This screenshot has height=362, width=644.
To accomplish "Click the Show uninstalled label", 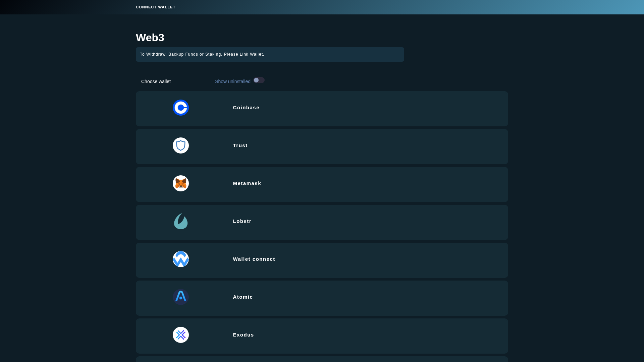I will (233, 81).
